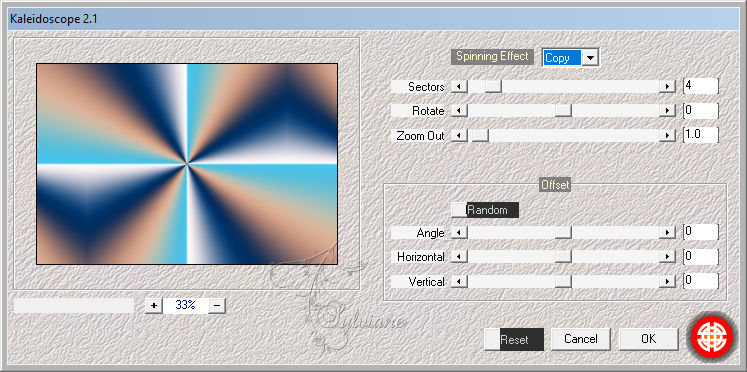Open the Spinning Effect dropdown arrow
This screenshot has height=372, width=747.
590,58
